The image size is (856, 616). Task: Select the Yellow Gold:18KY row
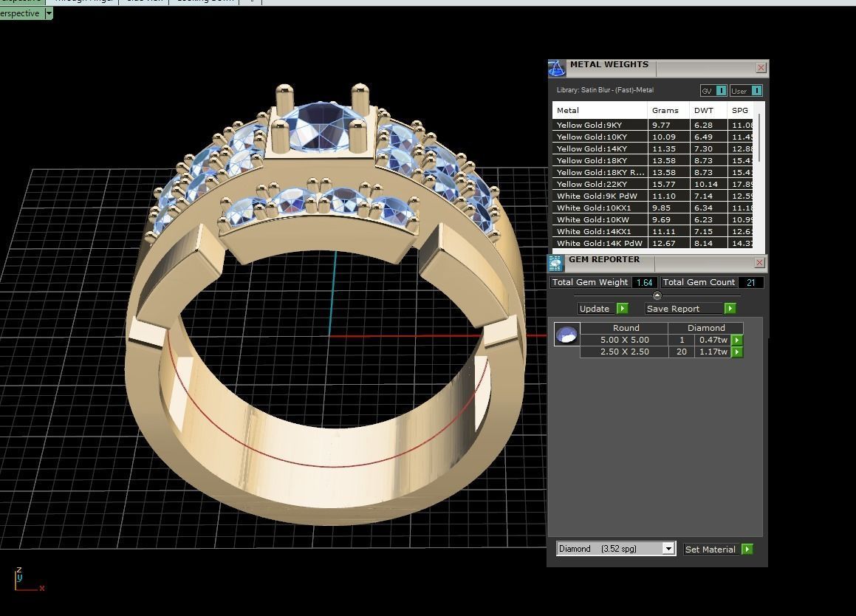pos(652,160)
